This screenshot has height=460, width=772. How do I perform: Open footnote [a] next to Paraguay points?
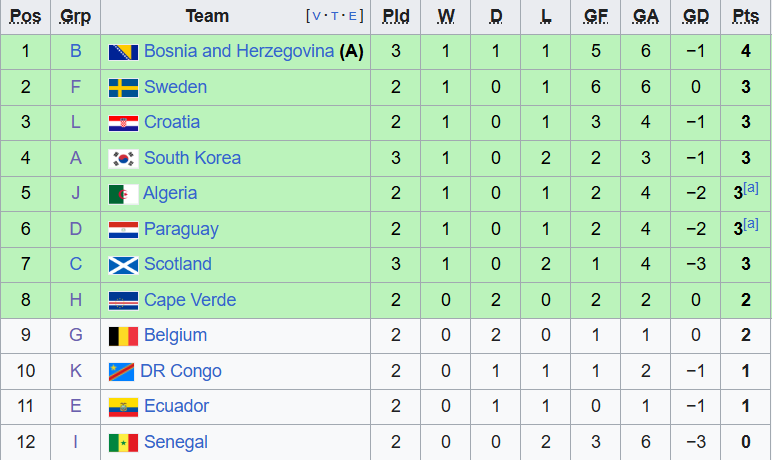751,224
